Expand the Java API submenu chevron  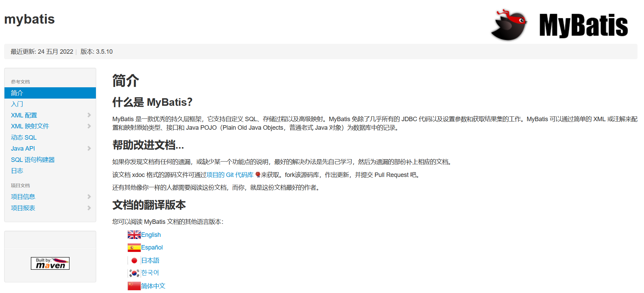pos(89,148)
